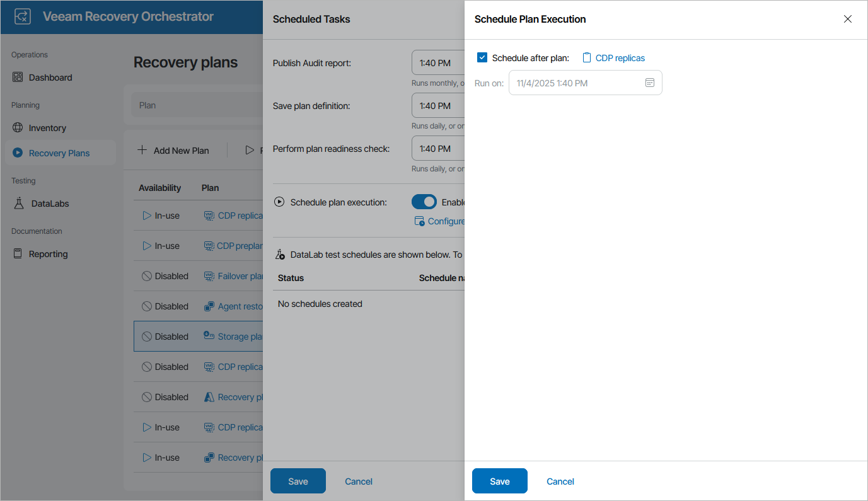Open the Publish Audit report time field
Viewport: 868px width, 501px height.
[437, 63]
